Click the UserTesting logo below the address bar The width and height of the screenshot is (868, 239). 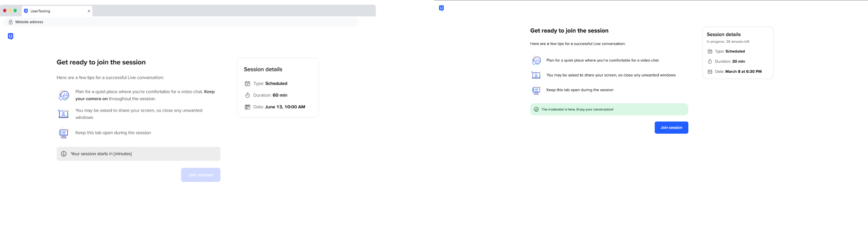[x=11, y=36]
